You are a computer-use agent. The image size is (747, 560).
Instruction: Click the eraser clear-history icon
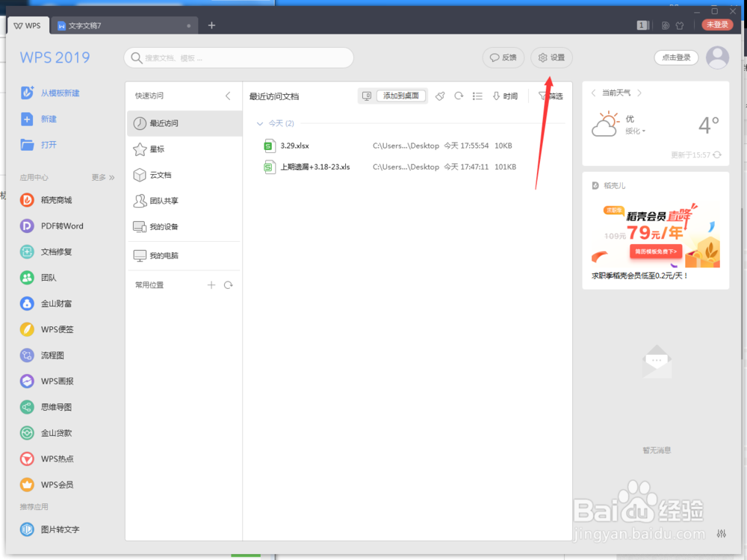click(x=440, y=96)
